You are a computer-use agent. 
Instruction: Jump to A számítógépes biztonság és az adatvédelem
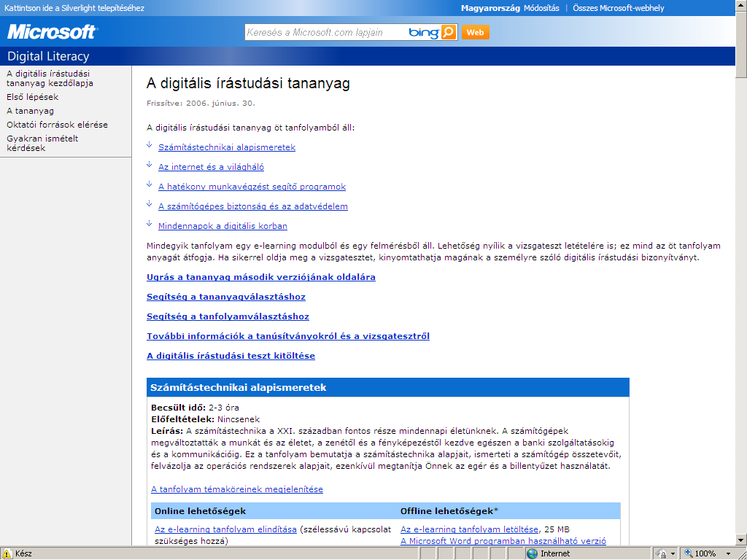(253, 206)
